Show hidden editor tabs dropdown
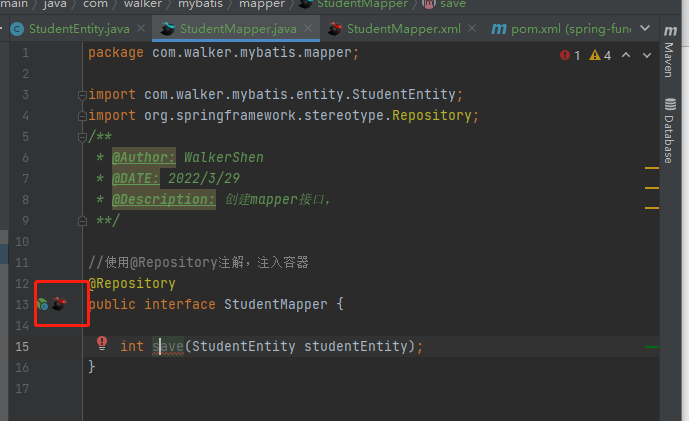The height and width of the screenshot is (421, 689). point(645,29)
